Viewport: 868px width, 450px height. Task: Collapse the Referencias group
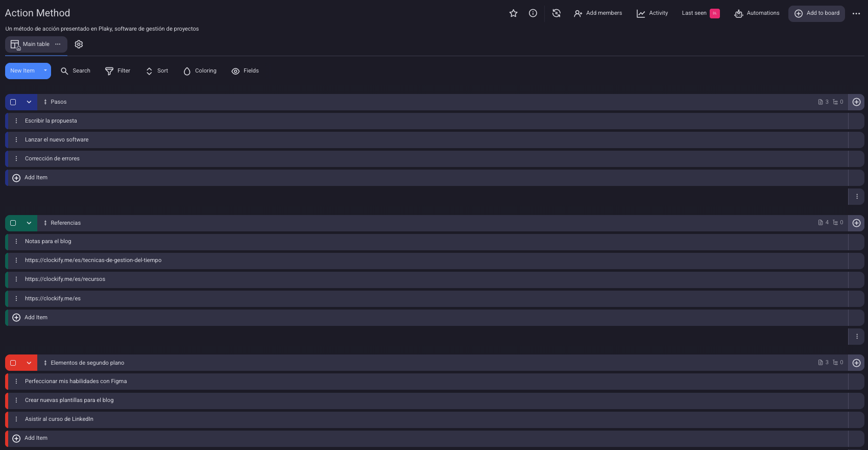pyautogui.click(x=29, y=223)
